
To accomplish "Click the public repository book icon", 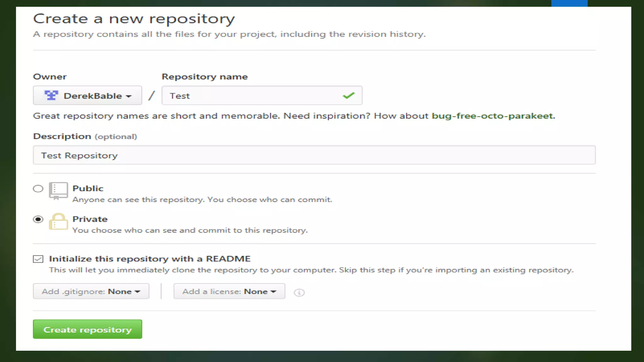I will pyautogui.click(x=58, y=190).
